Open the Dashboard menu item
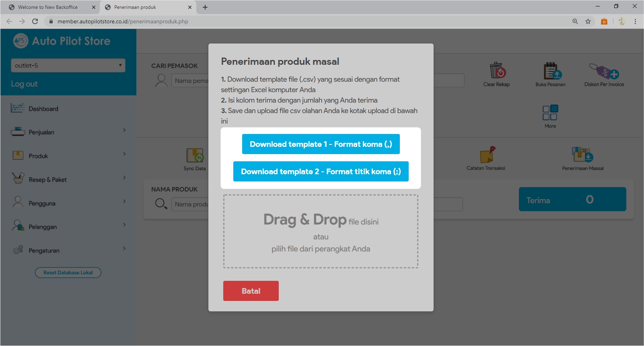 coord(43,109)
